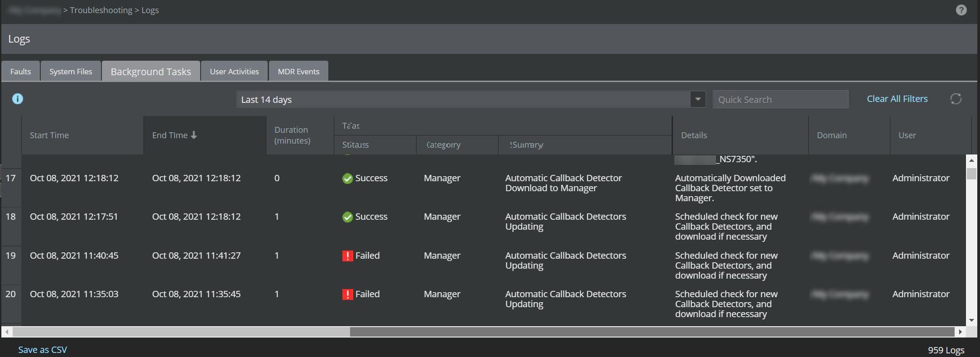The width and height of the screenshot is (980, 357).
Task: Select row 17 start time Oct 08, 2021 12:18:12
Action: pyautogui.click(x=74, y=178)
